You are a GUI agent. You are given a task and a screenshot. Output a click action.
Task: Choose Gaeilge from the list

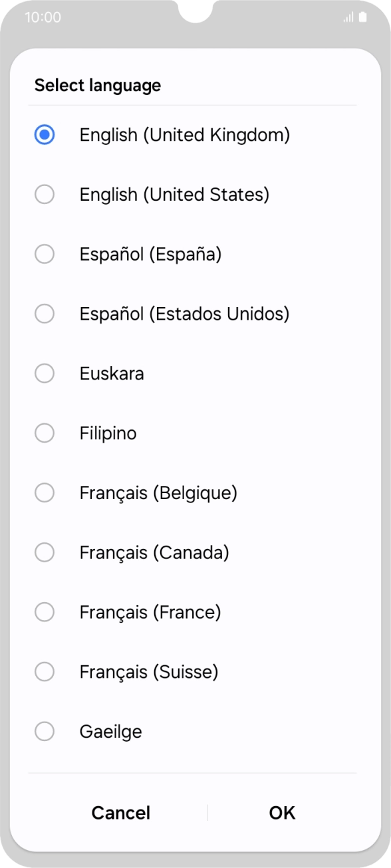click(x=45, y=731)
